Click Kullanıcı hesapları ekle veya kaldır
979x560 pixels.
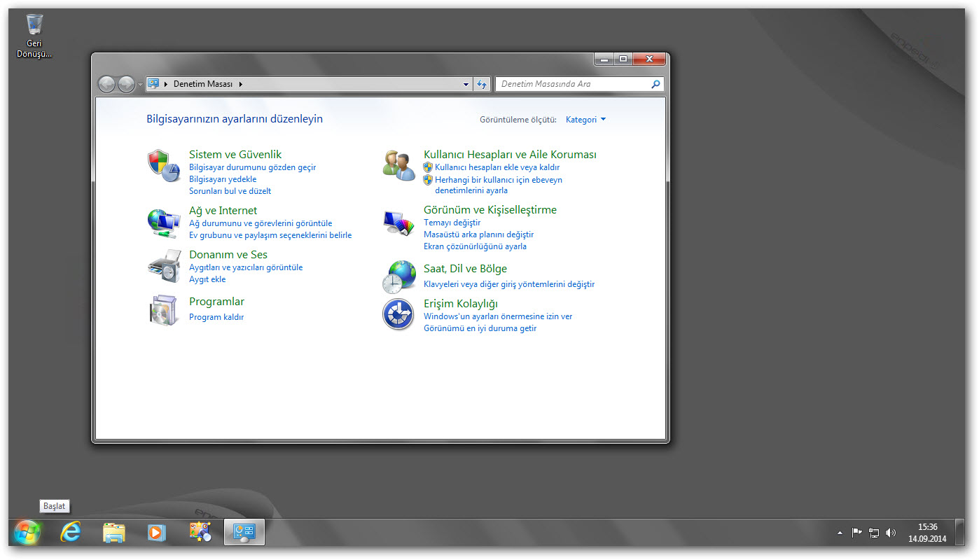tap(497, 167)
